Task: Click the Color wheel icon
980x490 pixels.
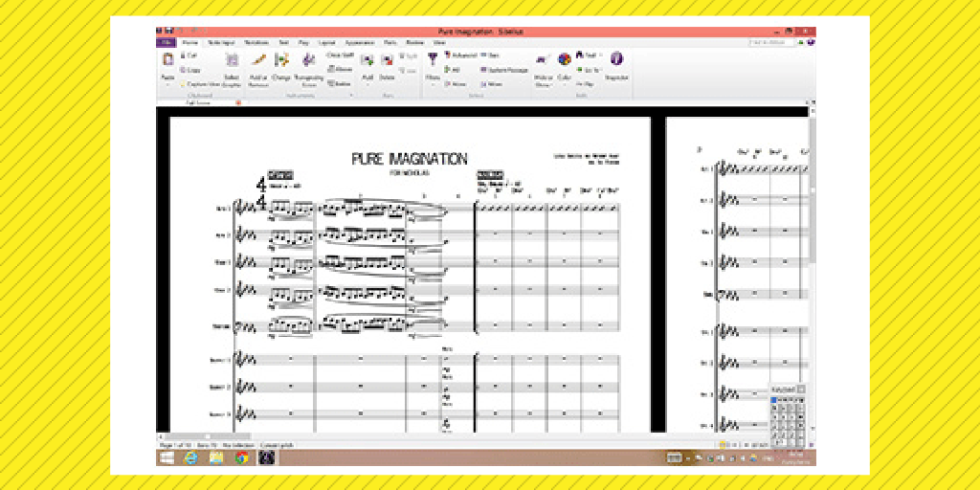Action: pyautogui.click(x=565, y=59)
